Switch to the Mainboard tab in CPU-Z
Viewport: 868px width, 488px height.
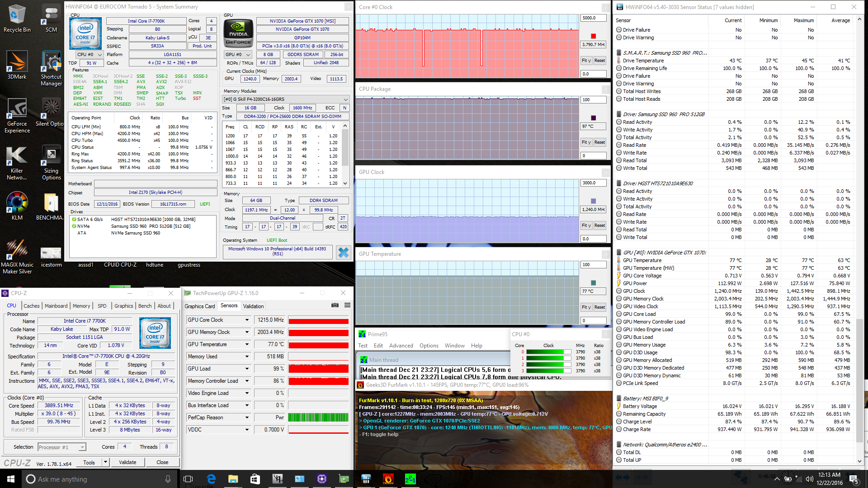[56, 306]
